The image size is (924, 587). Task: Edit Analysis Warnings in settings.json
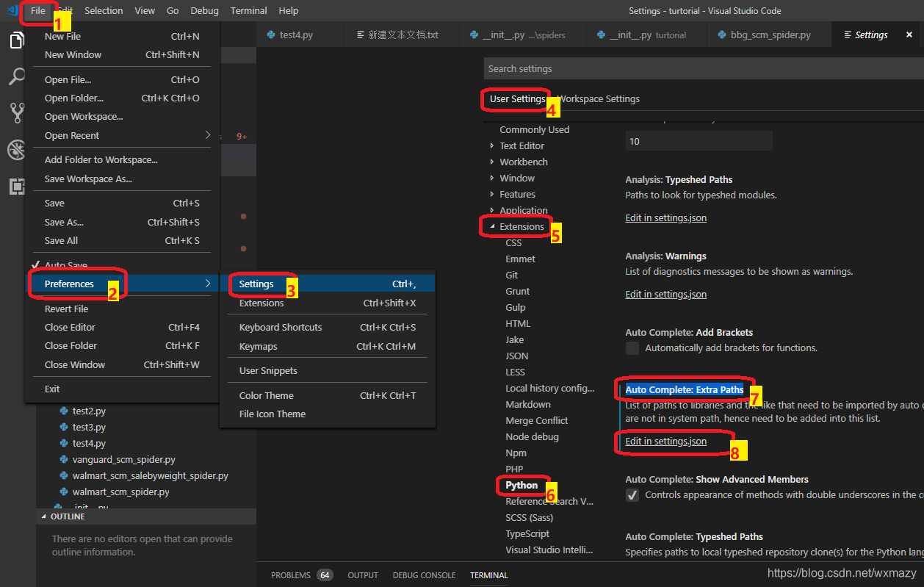pyautogui.click(x=665, y=295)
